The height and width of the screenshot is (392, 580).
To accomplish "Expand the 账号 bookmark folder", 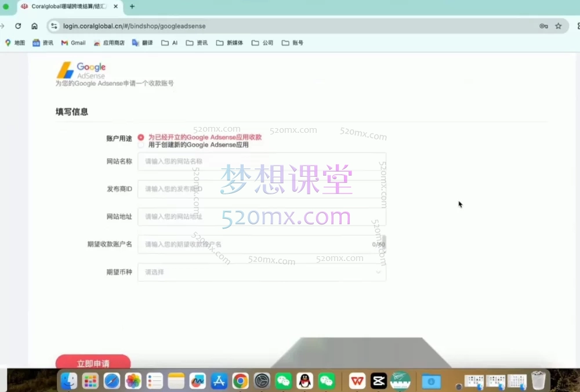I will point(292,43).
